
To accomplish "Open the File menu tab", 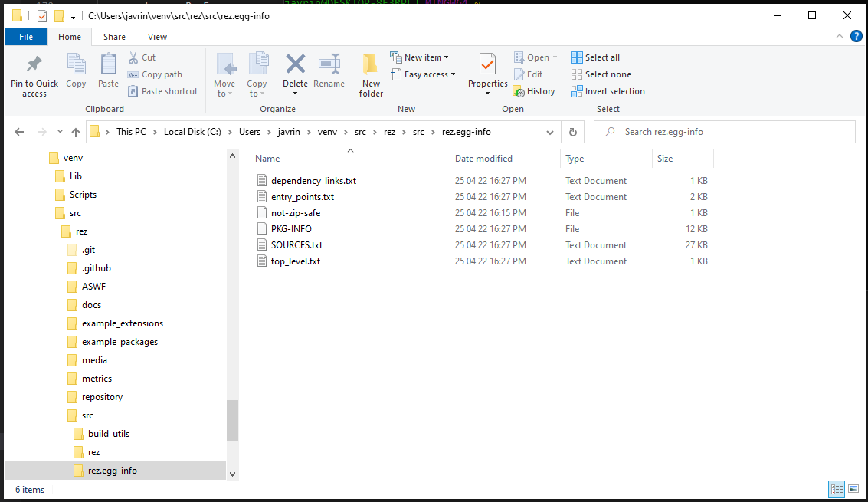I will tap(26, 37).
